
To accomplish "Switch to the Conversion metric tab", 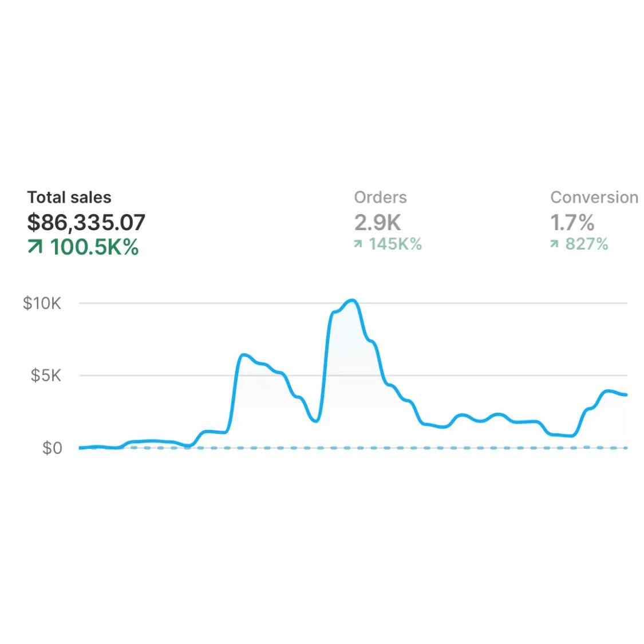I will coord(594,197).
